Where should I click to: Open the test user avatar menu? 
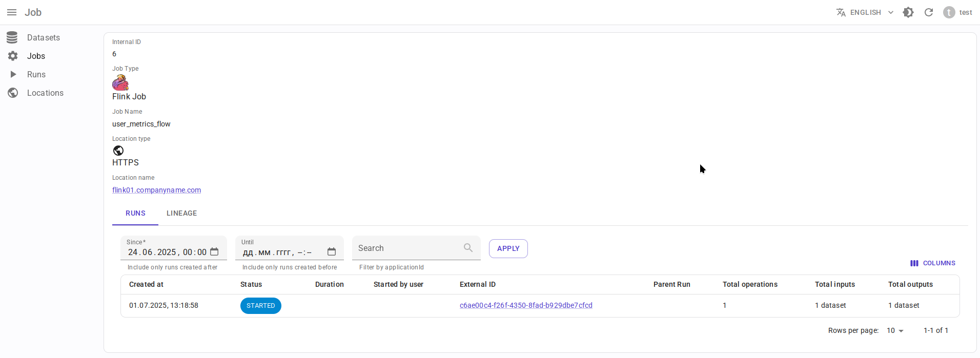pos(949,12)
